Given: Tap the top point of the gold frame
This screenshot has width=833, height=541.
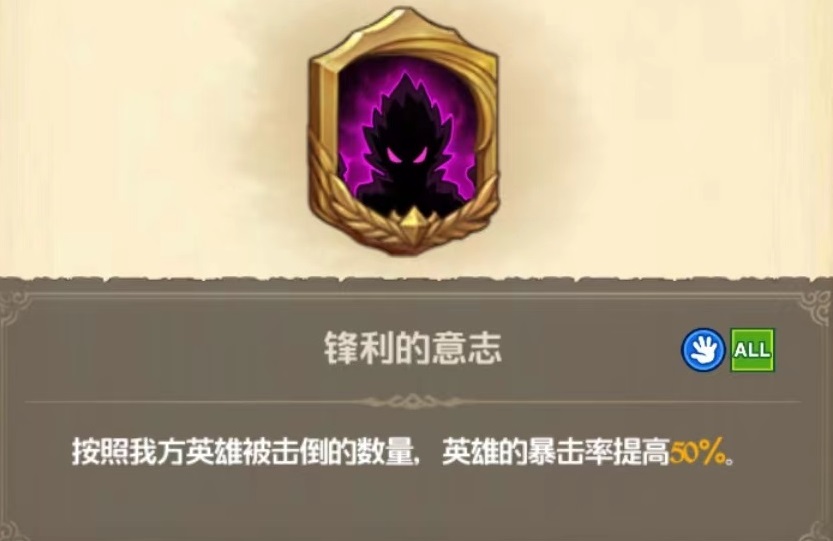Looking at the screenshot, I should click(405, 13).
